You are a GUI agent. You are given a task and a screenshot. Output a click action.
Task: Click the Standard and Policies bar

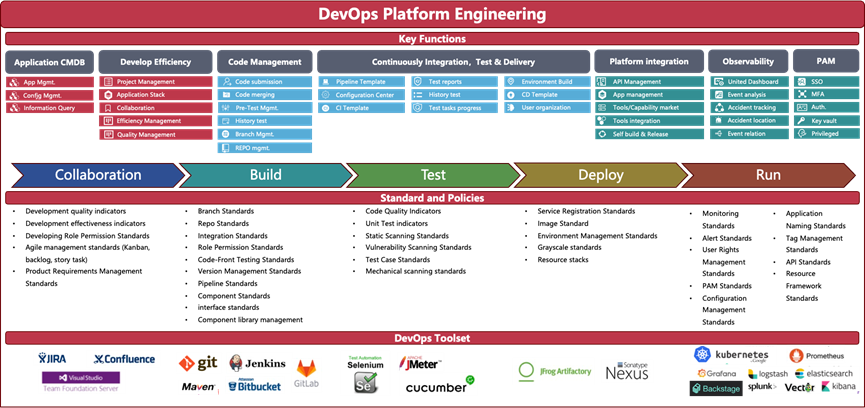tap(432, 198)
